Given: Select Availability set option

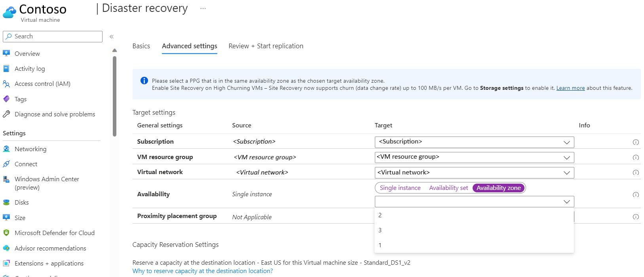Looking at the screenshot, I should 448,188.
